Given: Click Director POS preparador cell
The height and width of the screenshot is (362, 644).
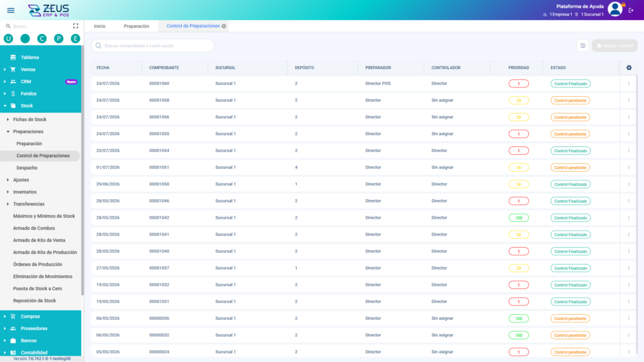Looking at the screenshot, I should click(x=378, y=84).
